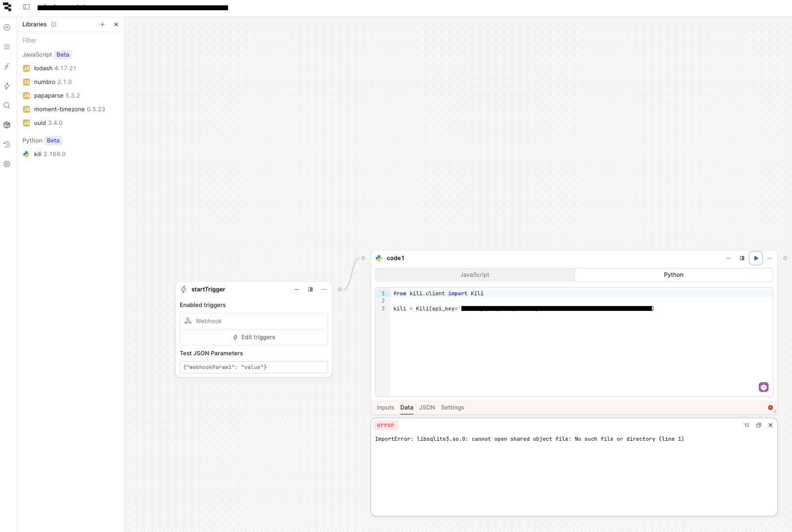This screenshot has width=792, height=532.
Task: Select the kili 2.169.0 Python library
Action: point(70,154)
